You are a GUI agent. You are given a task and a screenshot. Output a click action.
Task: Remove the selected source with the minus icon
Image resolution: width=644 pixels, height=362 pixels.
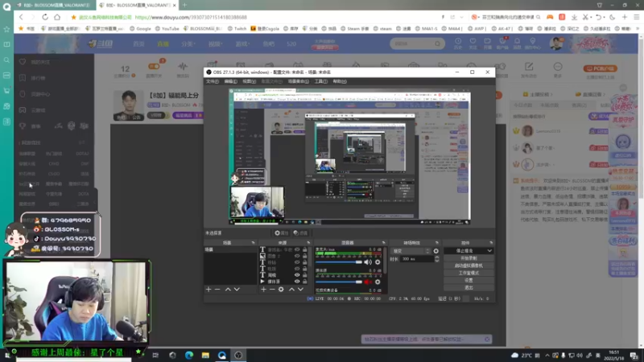point(272,290)
